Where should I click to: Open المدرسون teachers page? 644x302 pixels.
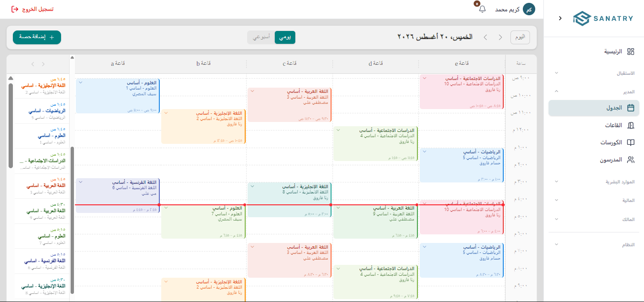(594, 160)
